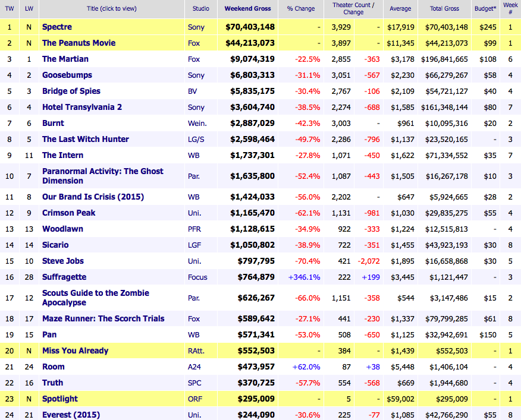
Task: Sort by the TW column header
Action: coord(10,9)
